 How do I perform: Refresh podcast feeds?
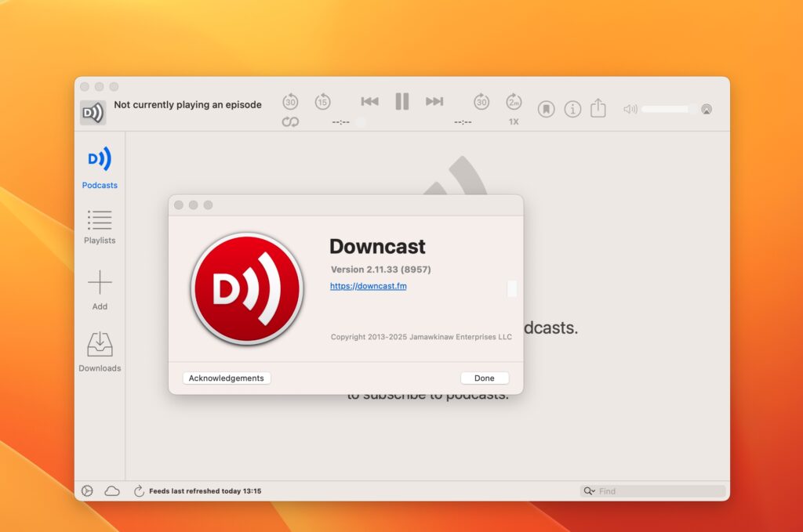pos(139,490)
